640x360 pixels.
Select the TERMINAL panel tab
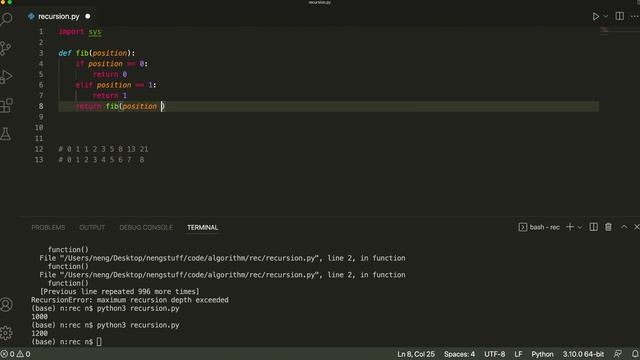point(202,227)
